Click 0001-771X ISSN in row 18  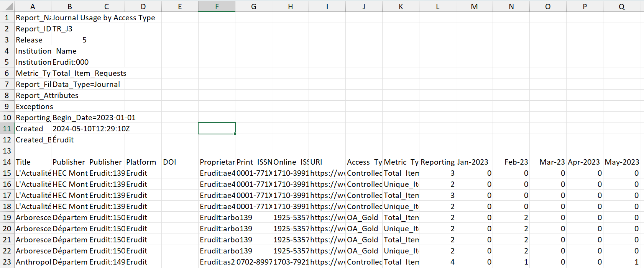point(254,206)
